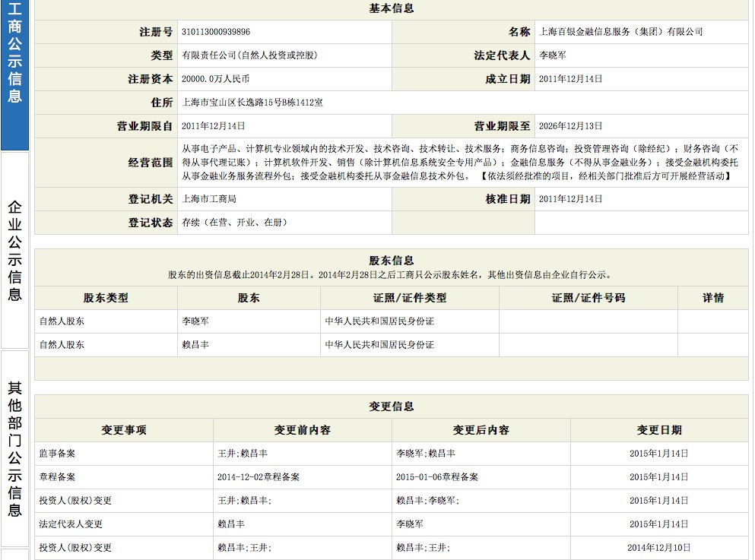755x560 pixels.
Task: Click the 变更前内容 column header
Action: tap(303, 430)
